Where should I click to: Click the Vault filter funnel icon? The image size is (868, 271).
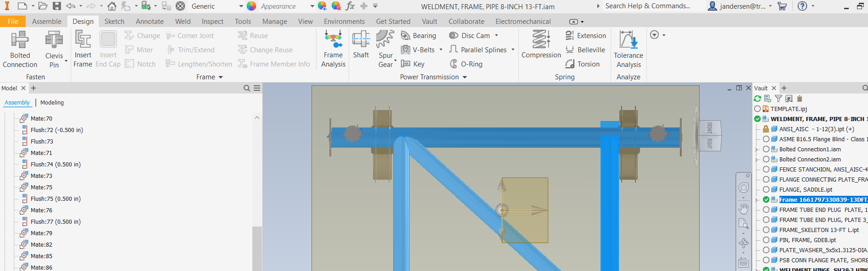point(779,99)
